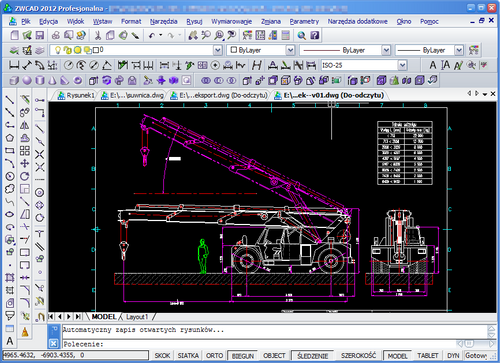The width and height of the screenshot is (500, 363).
Task: Select the MODEL layout tab
Action: click(104, 317)
